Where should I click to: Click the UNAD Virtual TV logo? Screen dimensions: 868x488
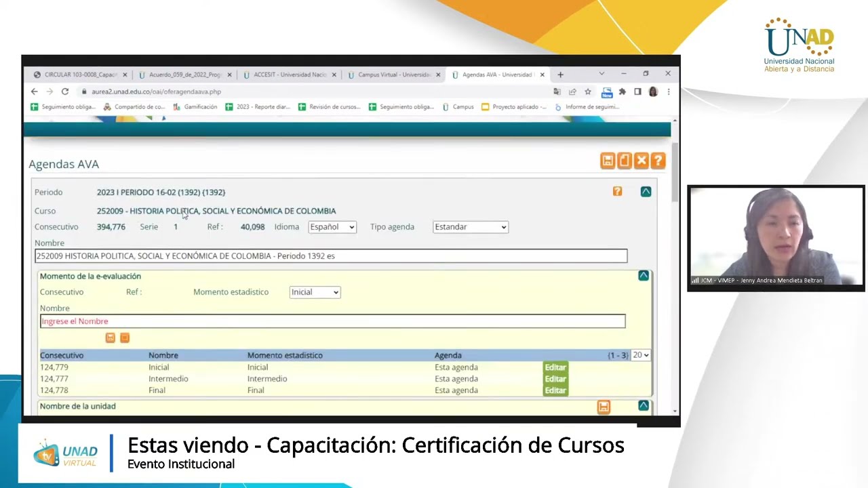tap(65, 453)
